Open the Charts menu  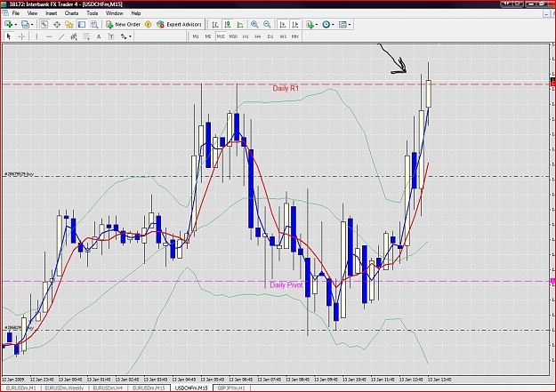[x=71, y=13]
